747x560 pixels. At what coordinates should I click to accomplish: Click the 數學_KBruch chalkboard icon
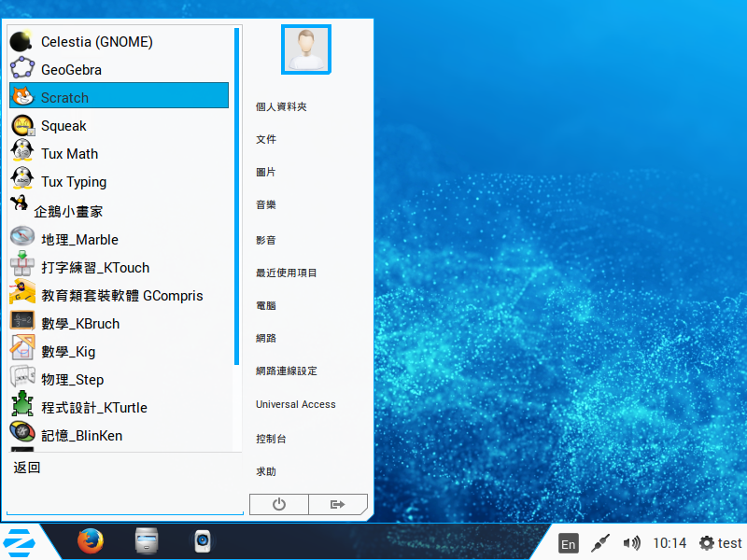(22, 320)
